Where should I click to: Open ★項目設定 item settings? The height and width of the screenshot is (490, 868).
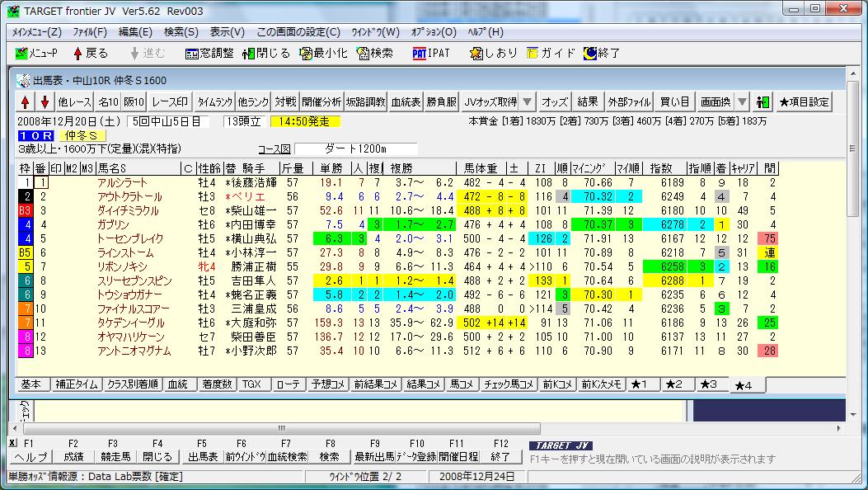[x=805, y=101]
